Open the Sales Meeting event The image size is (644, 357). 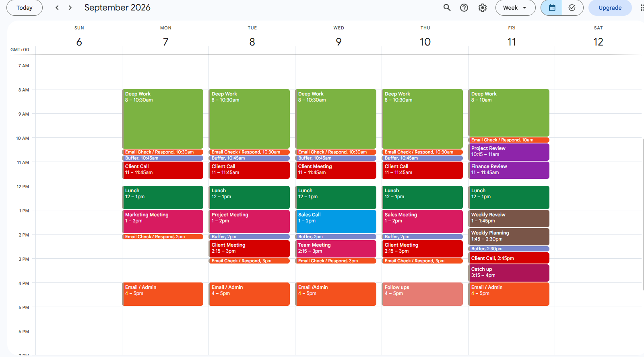[422, 221]
